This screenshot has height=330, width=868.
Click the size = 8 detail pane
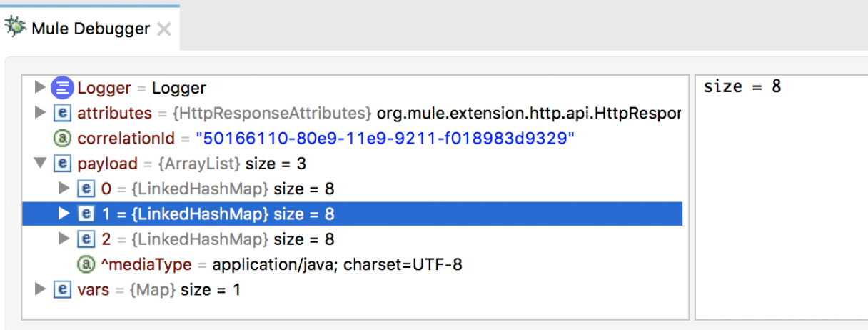tap(781, 196)
